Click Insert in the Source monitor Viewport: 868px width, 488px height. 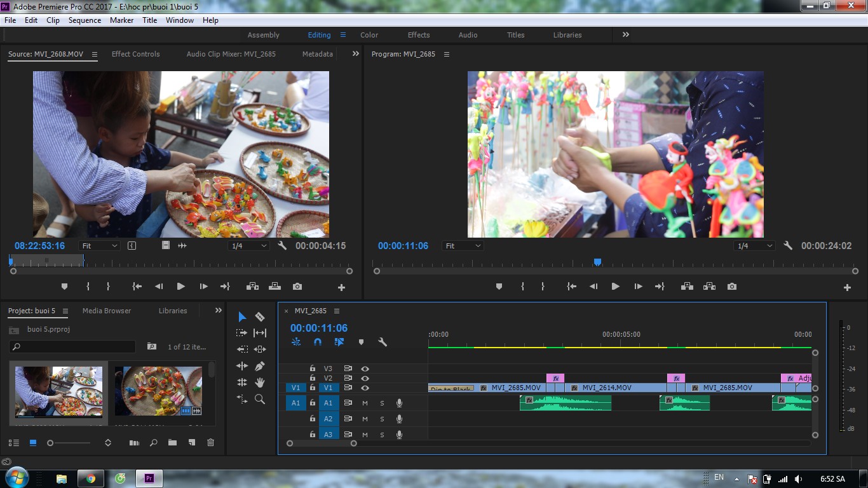coord(252,287)
